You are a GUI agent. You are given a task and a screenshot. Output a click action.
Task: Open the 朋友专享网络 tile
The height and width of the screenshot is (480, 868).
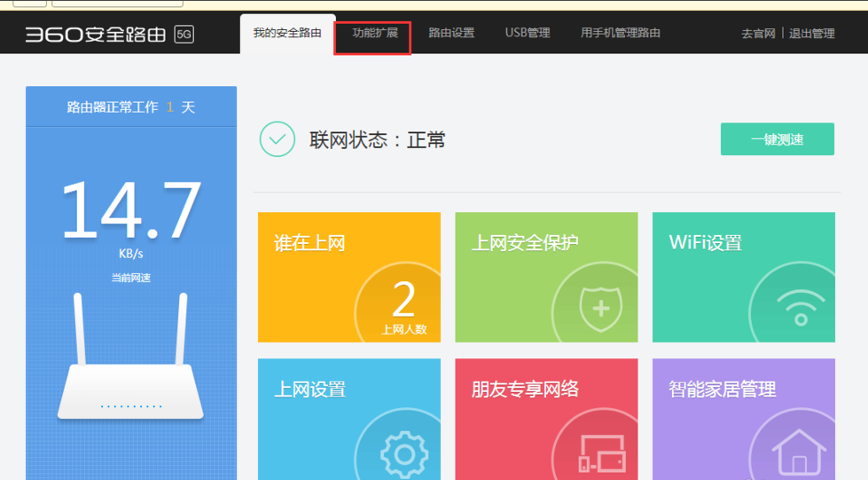[546, 419]
